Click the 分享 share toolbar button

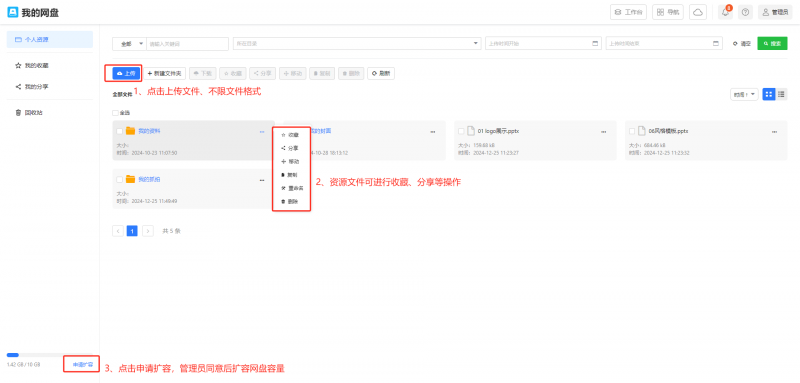coord(263,73)
